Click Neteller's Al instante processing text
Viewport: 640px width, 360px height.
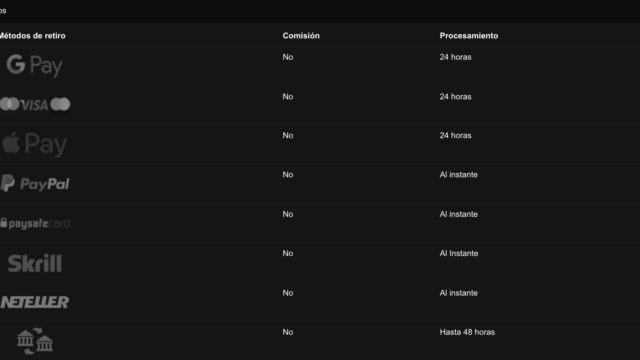458,293
